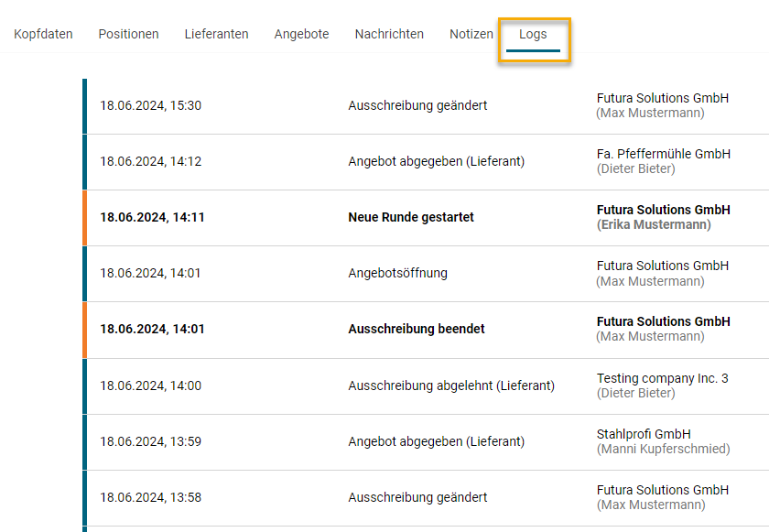This screenshot has width=769, height=532.
Task: Click the highlighted Logs tab
Action: (x=533, y=35)
